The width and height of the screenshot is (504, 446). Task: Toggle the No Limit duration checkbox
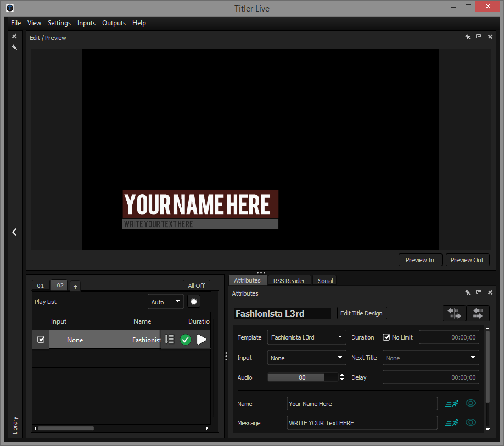point(387,337)
